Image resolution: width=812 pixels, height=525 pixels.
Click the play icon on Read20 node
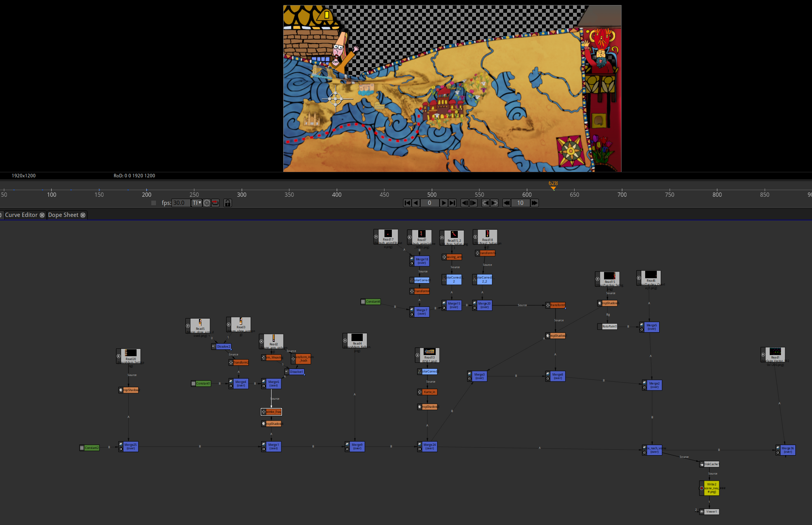pyautogui.click(x=119, y=356)
